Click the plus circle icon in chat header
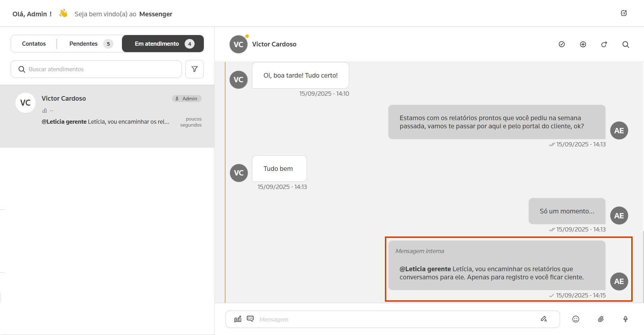 [x=583, y=44]
